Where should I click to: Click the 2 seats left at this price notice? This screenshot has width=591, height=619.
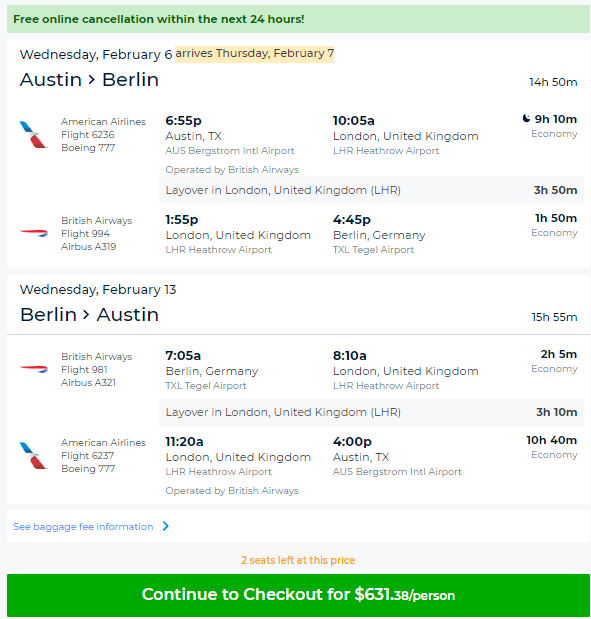click(298, 560)
